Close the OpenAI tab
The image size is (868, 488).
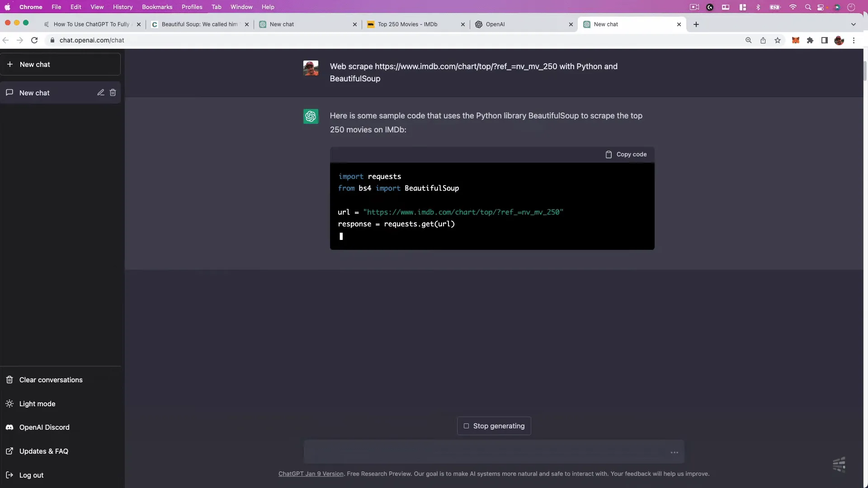pyautogui.click(x=571, y=24)
